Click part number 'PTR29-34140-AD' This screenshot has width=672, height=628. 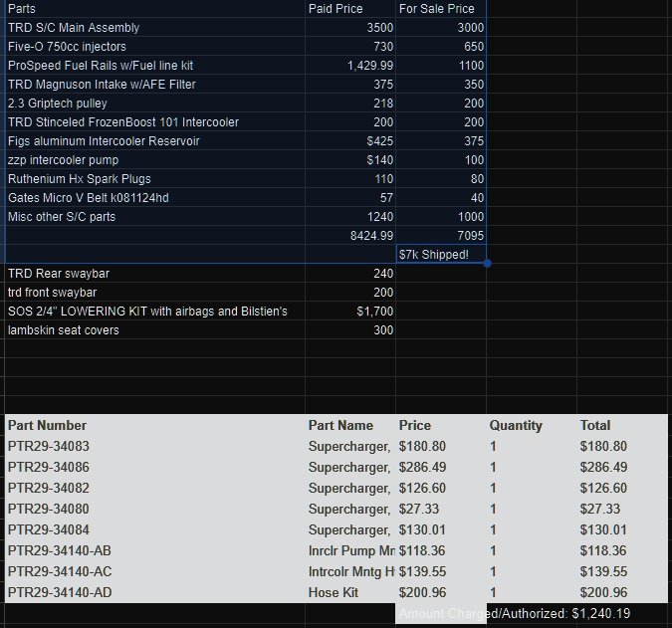point(154,592)
